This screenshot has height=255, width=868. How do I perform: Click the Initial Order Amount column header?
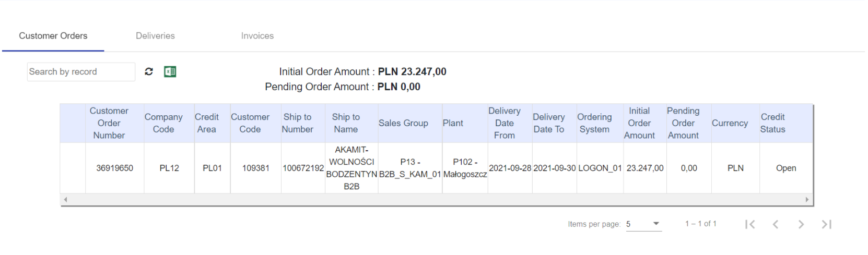(x=639, y=123)
